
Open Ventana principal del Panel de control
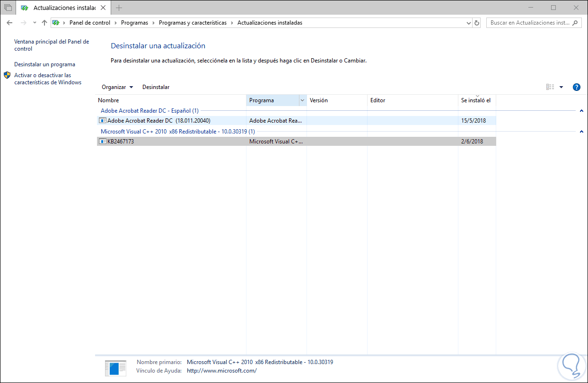click(x=52, y=45)
